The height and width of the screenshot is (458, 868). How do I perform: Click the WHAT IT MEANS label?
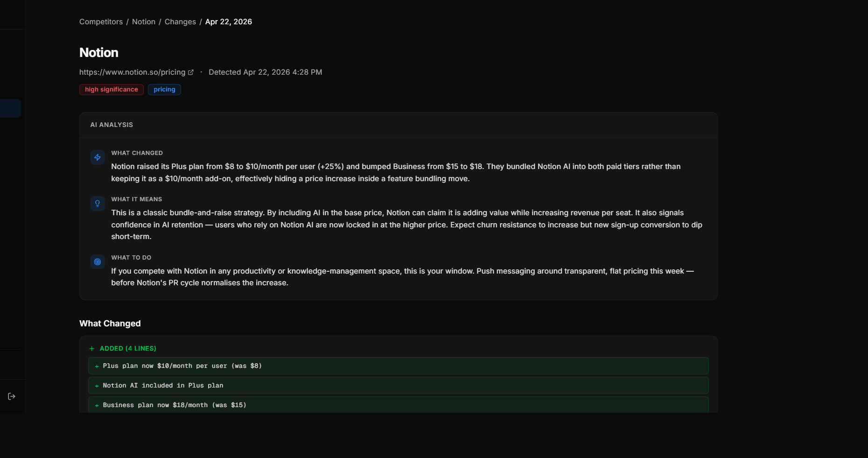tap(136, 199)
